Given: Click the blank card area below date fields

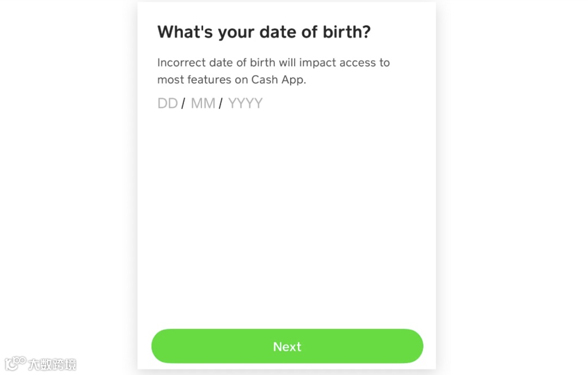Looking at the screenshot, I should tap(286, 218).
